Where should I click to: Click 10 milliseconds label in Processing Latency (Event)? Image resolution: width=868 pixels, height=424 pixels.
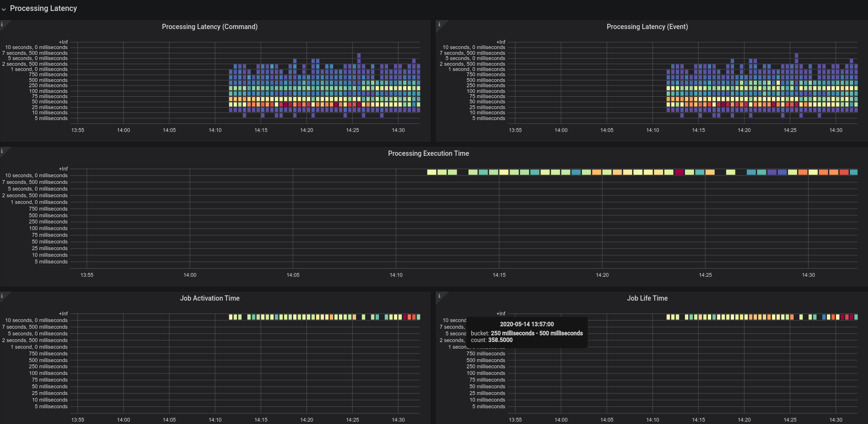487,112
